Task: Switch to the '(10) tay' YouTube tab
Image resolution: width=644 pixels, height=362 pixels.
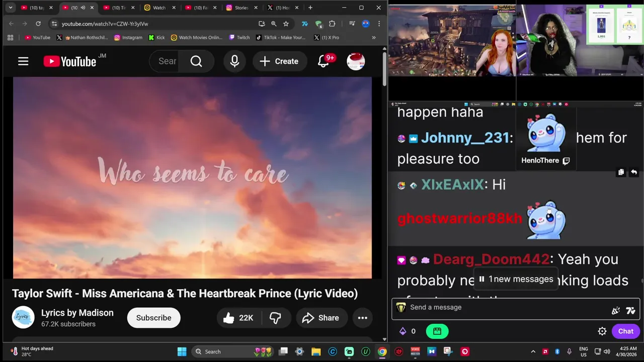Action: (x=37, y=8)
